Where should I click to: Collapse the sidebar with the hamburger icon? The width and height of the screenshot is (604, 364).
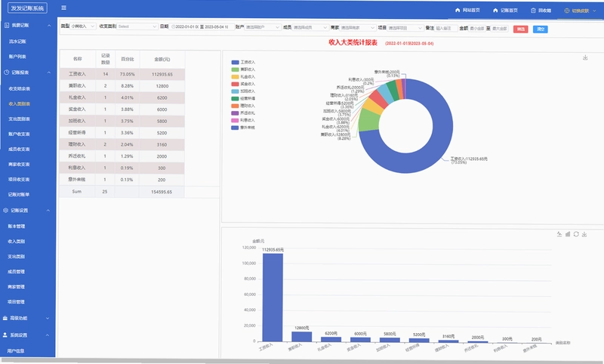64,8
